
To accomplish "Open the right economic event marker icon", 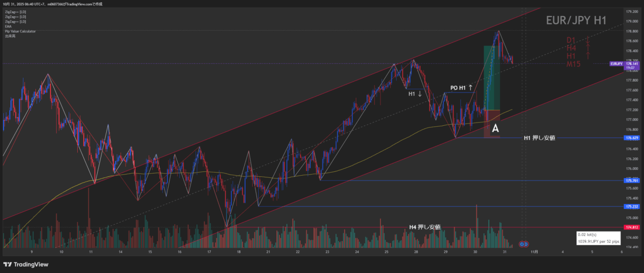I will coord(528,244).
